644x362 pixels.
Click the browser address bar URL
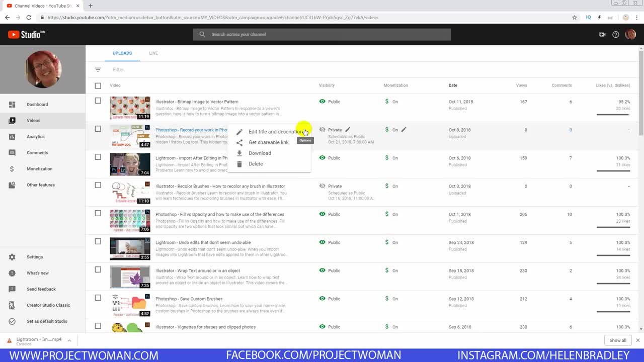213,18
